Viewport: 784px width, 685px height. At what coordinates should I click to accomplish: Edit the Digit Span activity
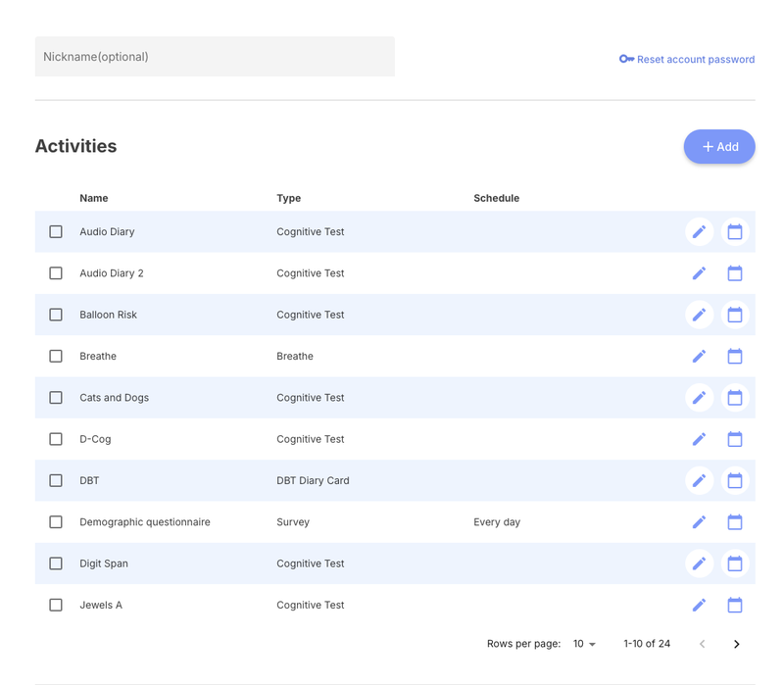(699, 563)
